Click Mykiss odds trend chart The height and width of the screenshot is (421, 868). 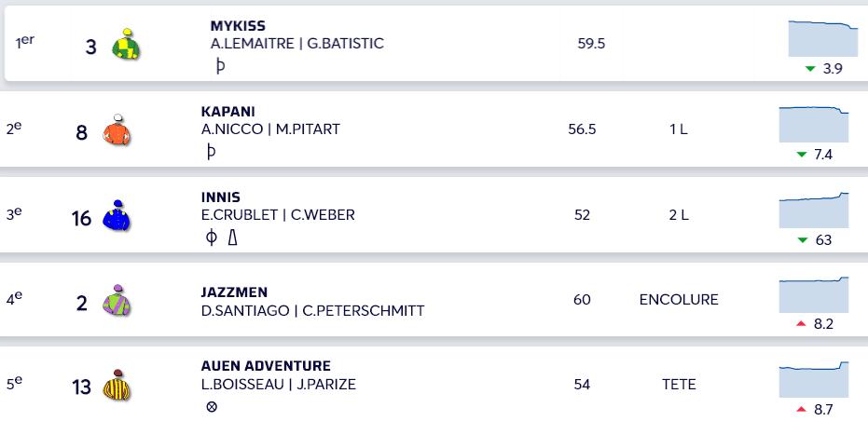pyautogui.click(x=823, y=39)
